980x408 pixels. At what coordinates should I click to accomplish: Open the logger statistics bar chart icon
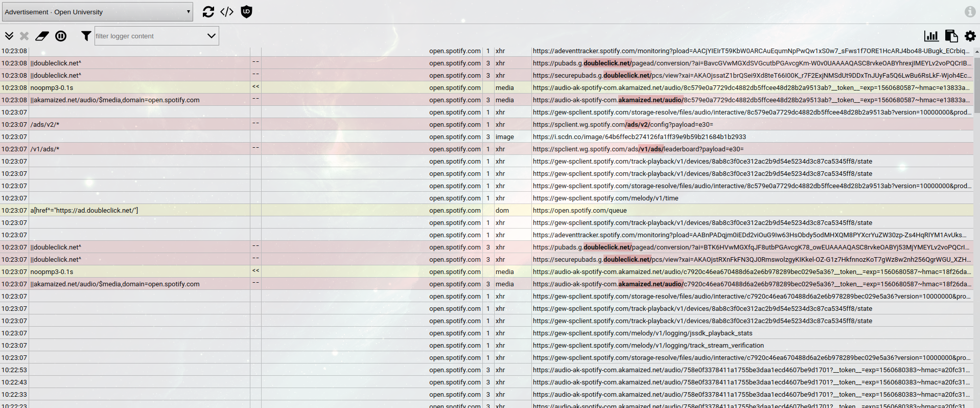(931, 36)
